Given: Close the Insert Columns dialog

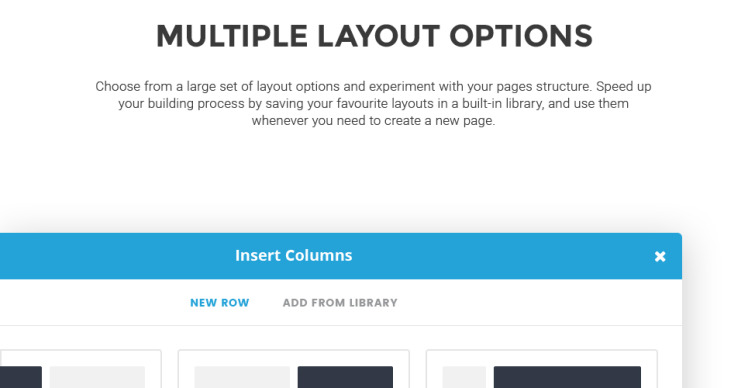Looking at the screenshot, I should pos(660,257).
